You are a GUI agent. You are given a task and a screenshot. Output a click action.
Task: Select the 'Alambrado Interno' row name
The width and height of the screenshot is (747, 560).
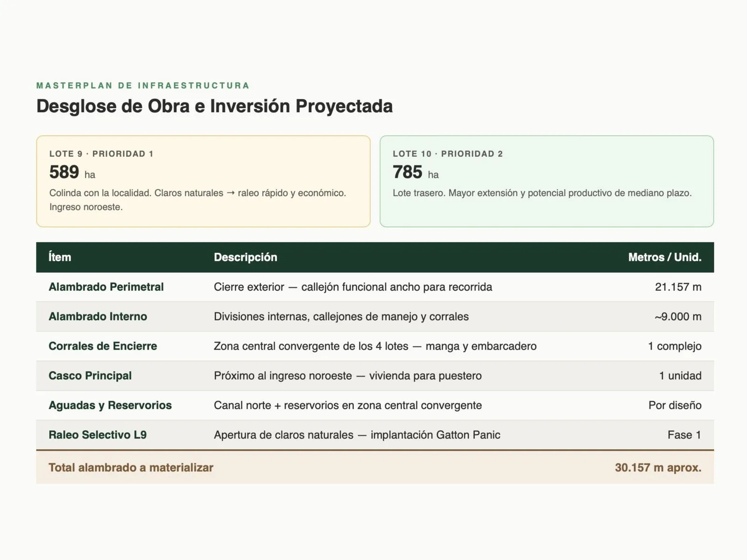pos(98,316)
